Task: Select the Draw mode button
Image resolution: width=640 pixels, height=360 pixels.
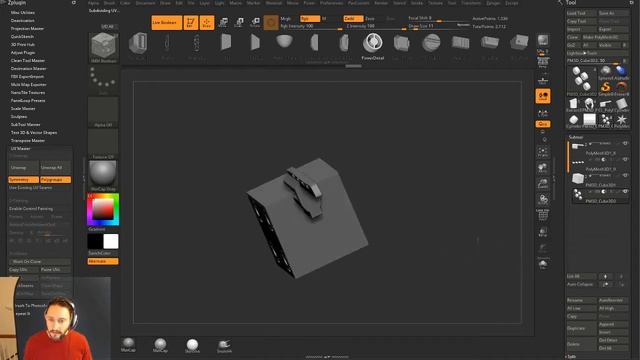Action: [207, 23]
